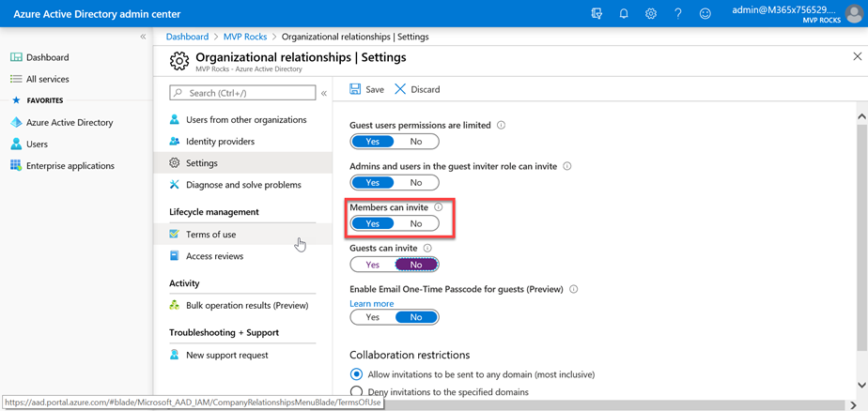Click into the Search (Ctrl+/) field
Image resolution: width=868 pixels, height=411 pixels.
pos(242,93)
